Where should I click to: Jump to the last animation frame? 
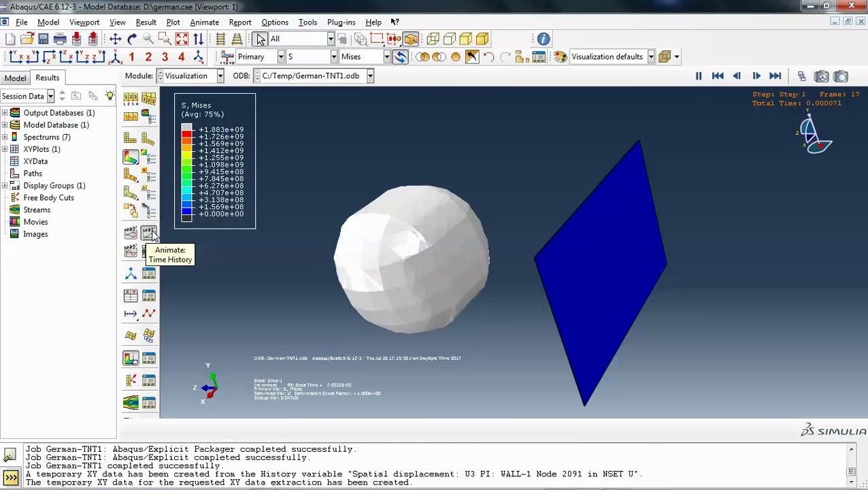click(775, 76)
